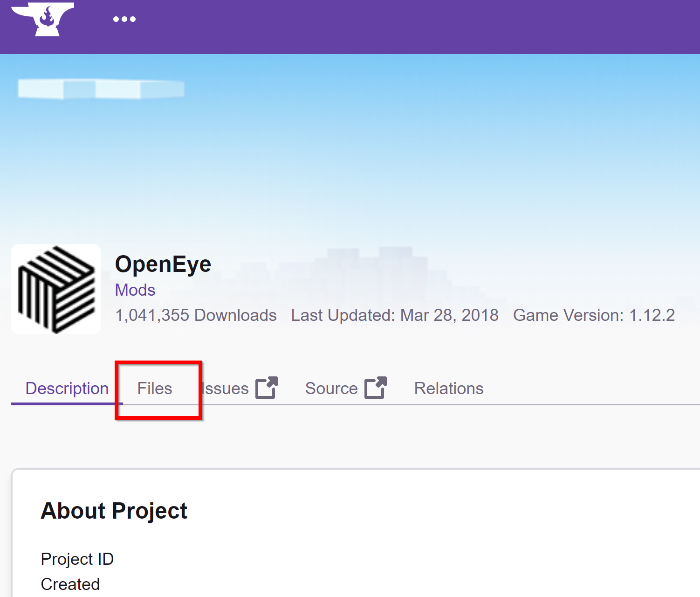Viewport: 700px width, 597px height.
Task: Switch to the Description tab
Action: (x=67, y=389)
